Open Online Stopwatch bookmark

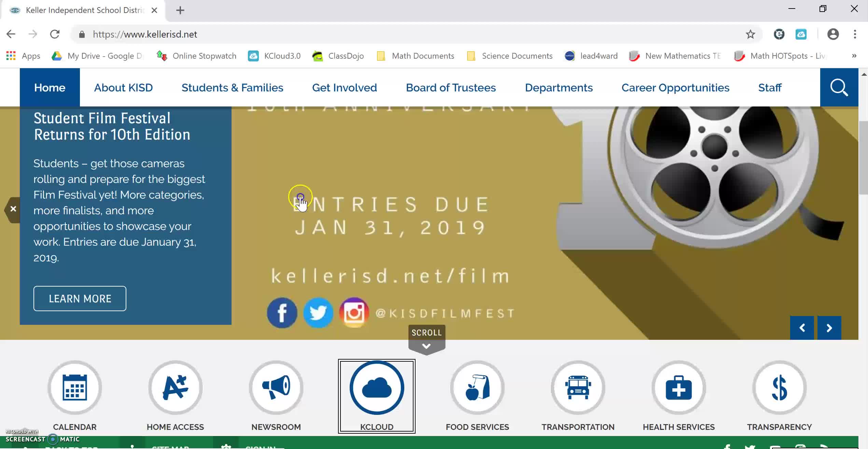[196, 56]
